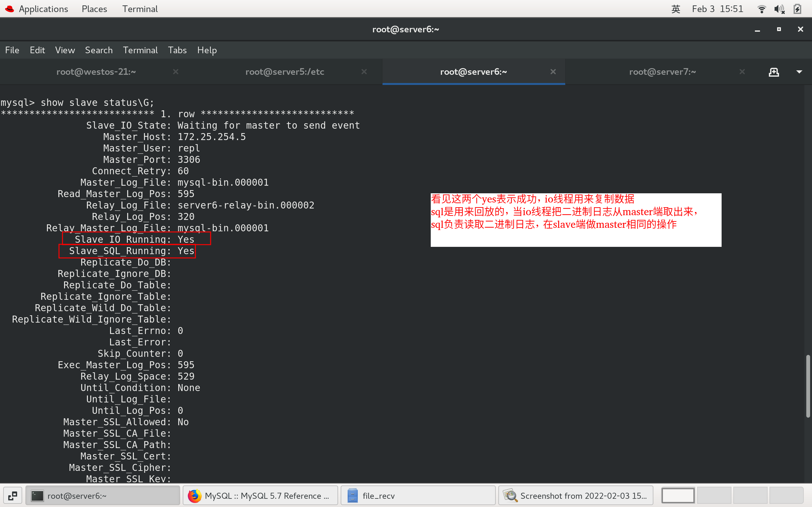Switch to the root@server5:/etc tab
The image size is (812, 507).
285,72
